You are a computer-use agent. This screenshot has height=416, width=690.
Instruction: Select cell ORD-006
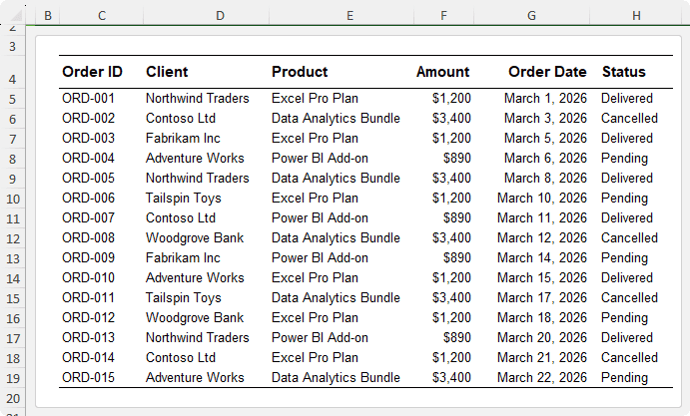point(88,198)
